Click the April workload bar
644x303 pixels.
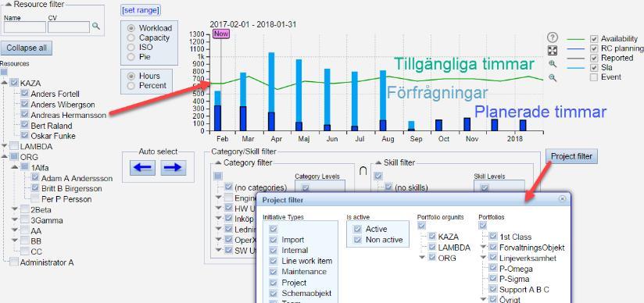271,91
